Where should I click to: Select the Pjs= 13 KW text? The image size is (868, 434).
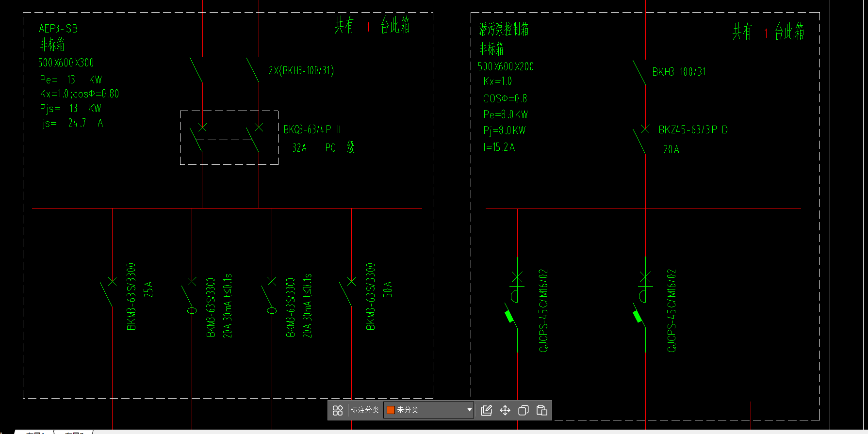70,108
